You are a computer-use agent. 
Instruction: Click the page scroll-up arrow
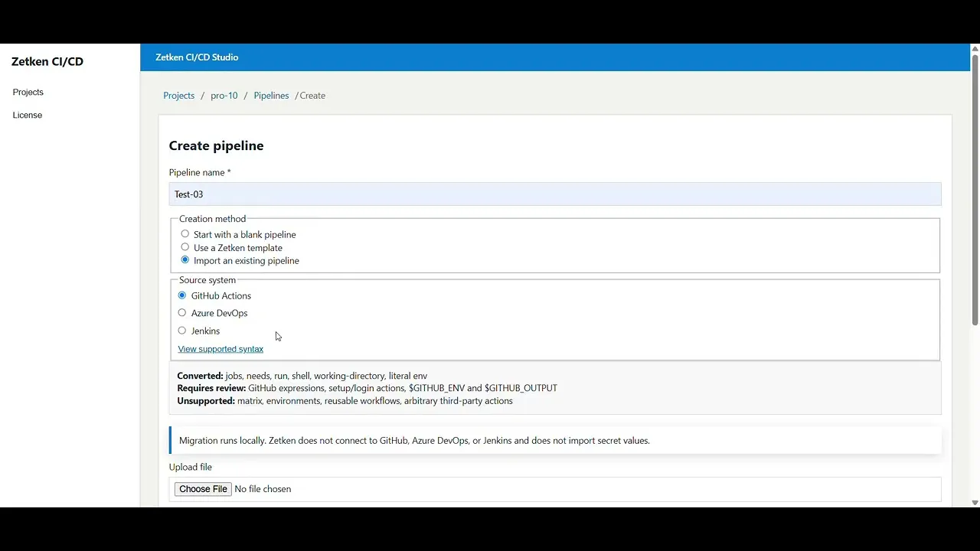(975, 49)
